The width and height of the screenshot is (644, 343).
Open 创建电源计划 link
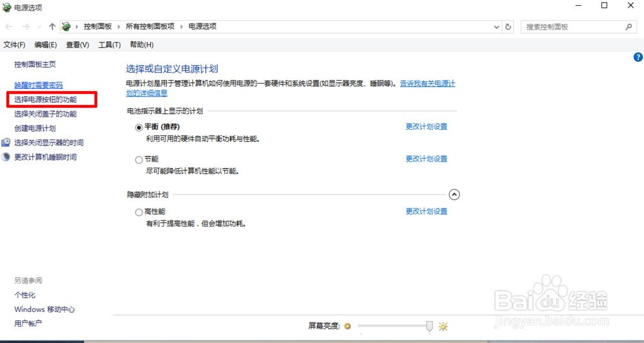coord(35,128)
